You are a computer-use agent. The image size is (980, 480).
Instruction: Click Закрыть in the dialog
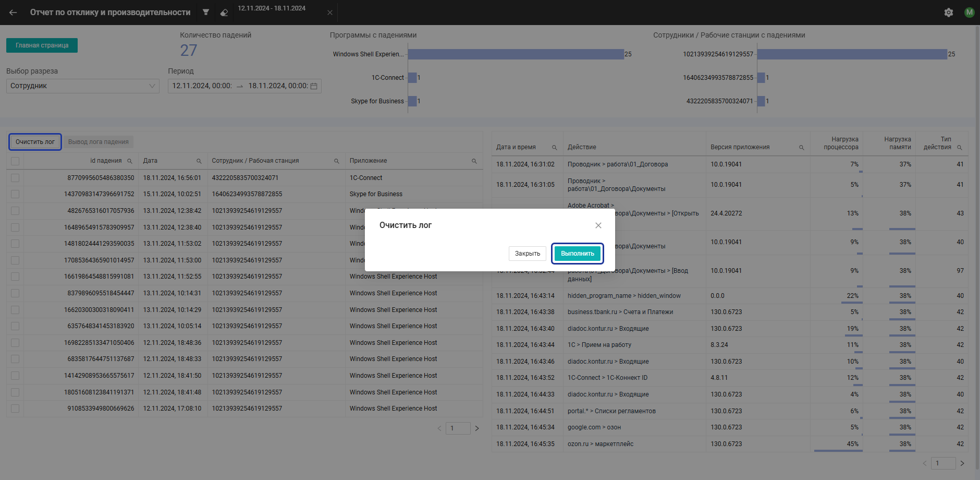click(x=528, y=254)
